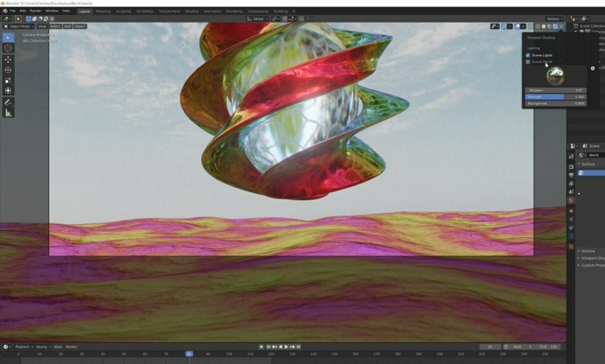Open Global transform orientation dropdown

coord(258,19)
